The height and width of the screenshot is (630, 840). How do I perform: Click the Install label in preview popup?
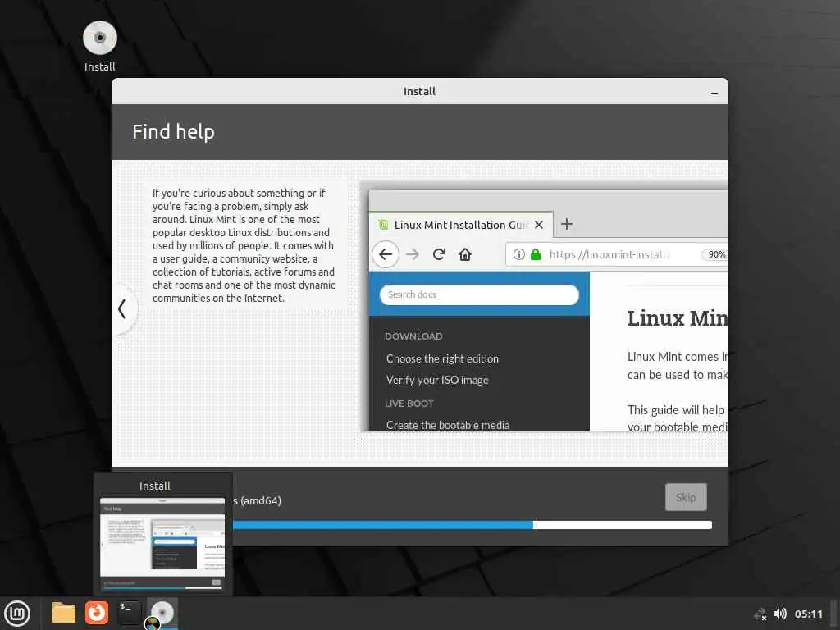(x=155, y=486)
